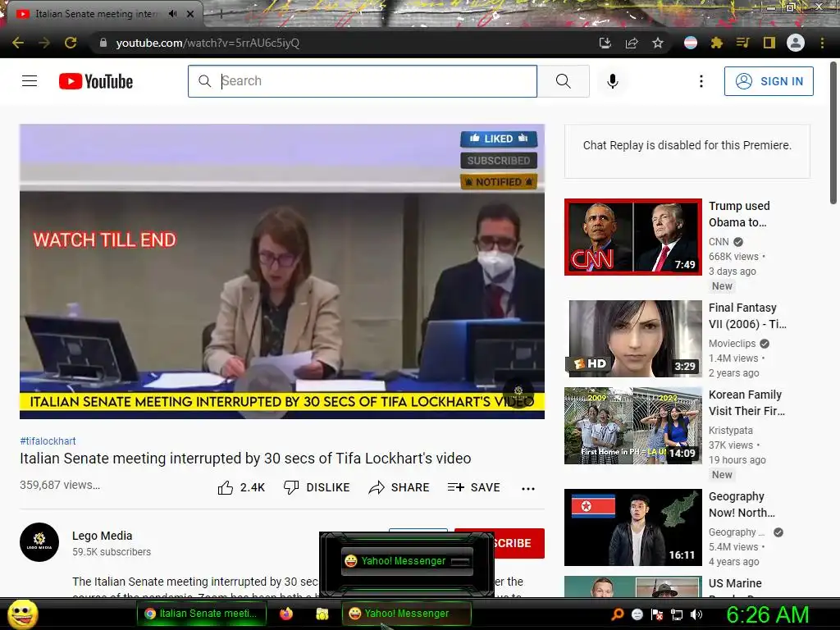Open the Geography Now North Korea thumbnail
Screen dimensions: 840x630
pos(633,527)
